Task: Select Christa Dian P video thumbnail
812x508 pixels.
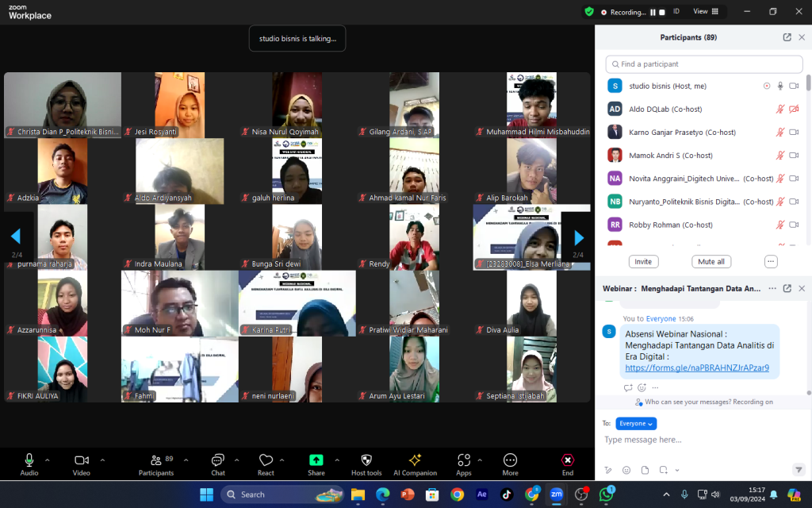Action: pyautogui.click(x=63, y=105)
